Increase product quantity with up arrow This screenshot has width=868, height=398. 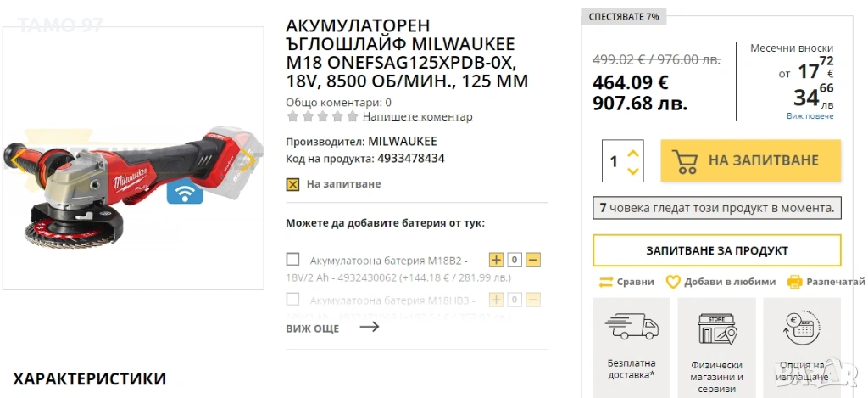[633, 154]
